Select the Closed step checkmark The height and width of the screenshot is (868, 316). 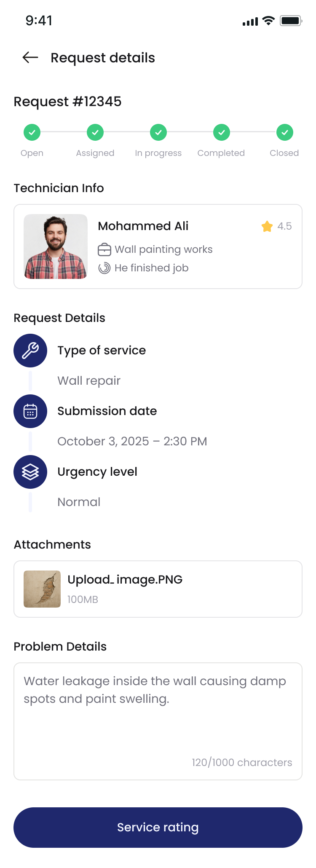[285, 132]
